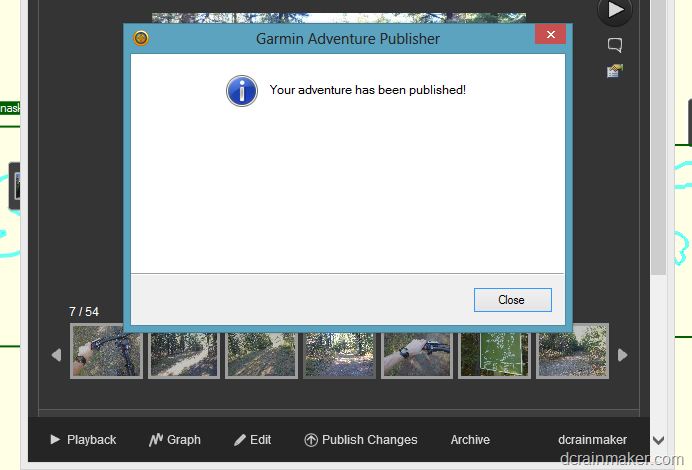Select the first thumbnail showing bike handlebars
The height and width of the screenshot is (470, 692).
tap(106, 351)
